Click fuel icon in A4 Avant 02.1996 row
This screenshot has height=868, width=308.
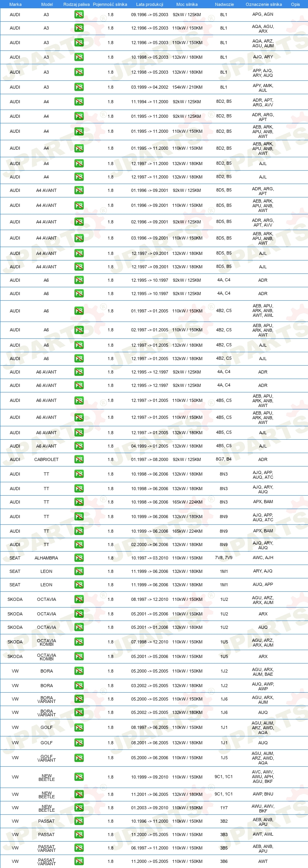pyautogui.click(x=79, y=222)
